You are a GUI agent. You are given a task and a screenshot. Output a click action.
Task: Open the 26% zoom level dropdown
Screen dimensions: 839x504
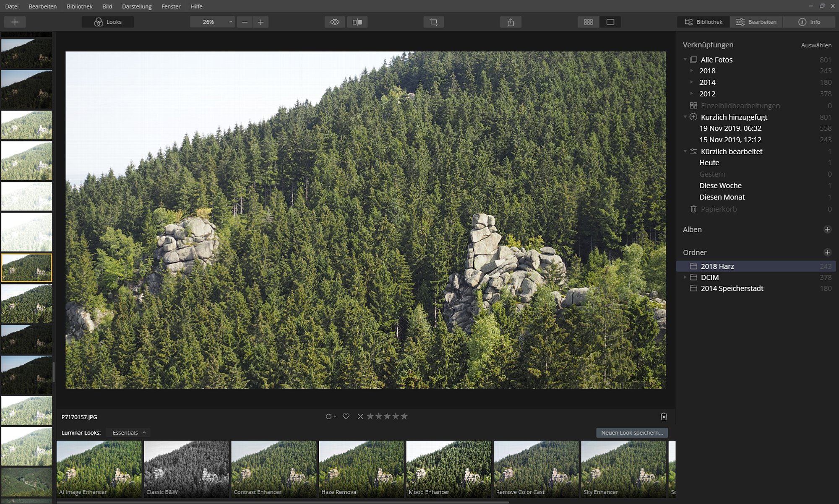212,22
